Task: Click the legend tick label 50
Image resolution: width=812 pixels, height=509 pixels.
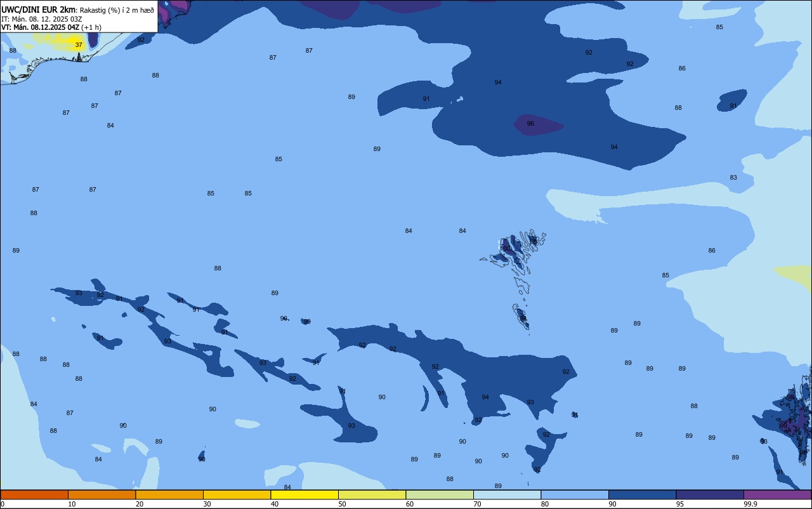Action: click(x=343, y=504)
